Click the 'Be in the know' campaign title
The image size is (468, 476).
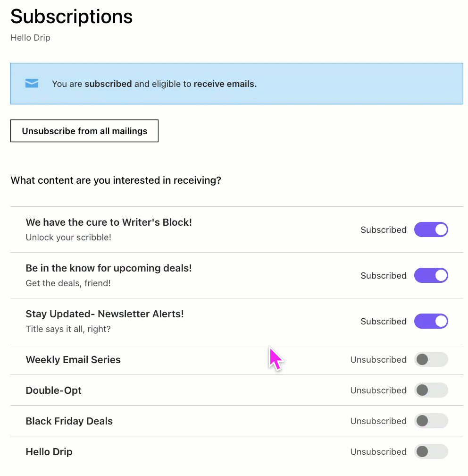coord(109,268)
